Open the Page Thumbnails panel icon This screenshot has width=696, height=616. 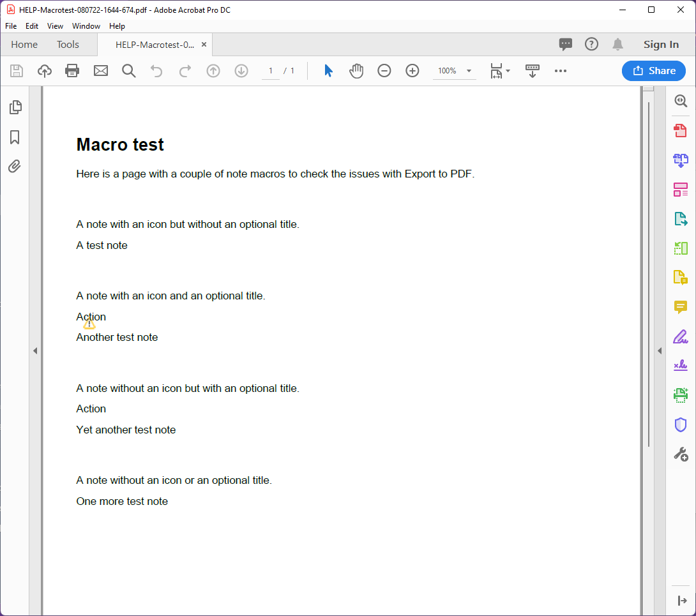coord(15,107)
